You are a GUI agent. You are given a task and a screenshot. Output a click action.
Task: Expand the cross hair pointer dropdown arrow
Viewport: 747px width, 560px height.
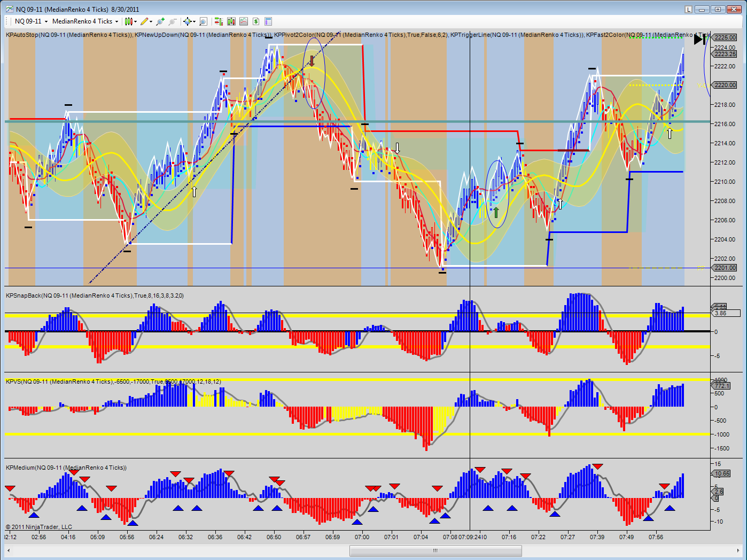(x=194, y=21)
